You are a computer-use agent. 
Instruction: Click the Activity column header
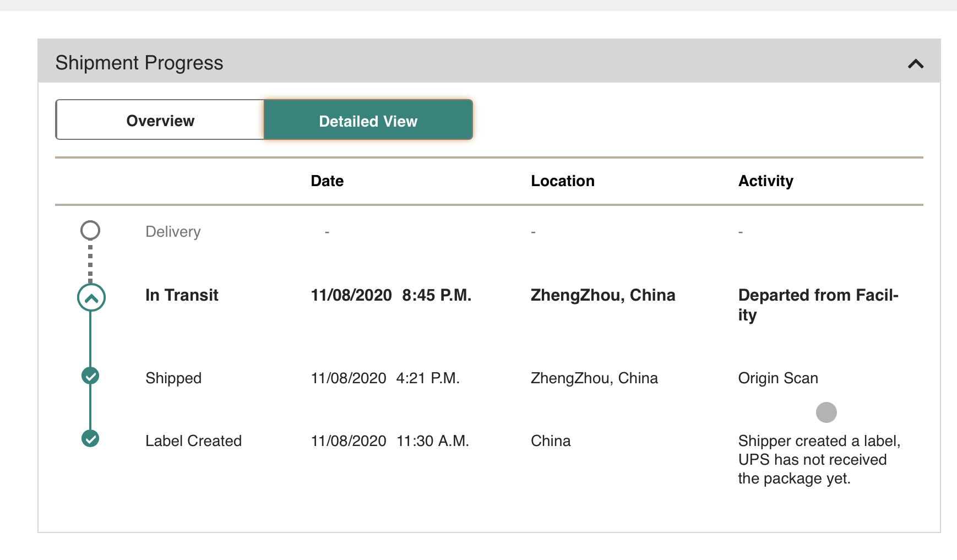pyautogui.click(x=765, y=181)
